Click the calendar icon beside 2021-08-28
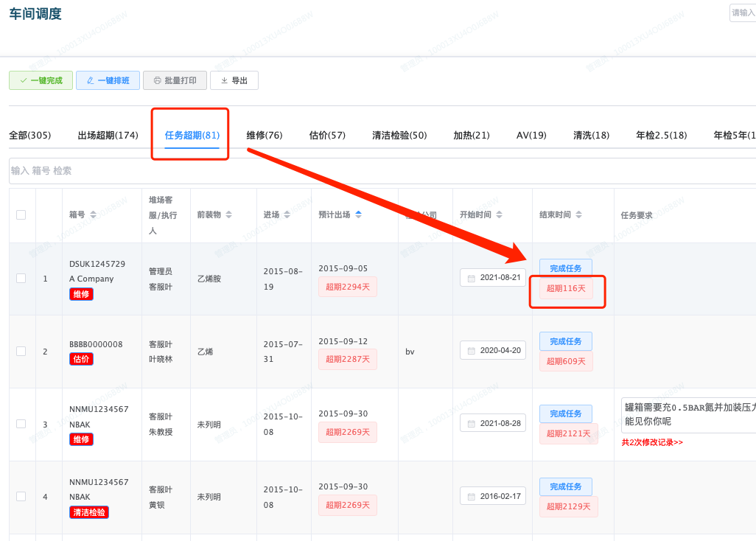This screenshot has height=541, width=756. (471, 424)
